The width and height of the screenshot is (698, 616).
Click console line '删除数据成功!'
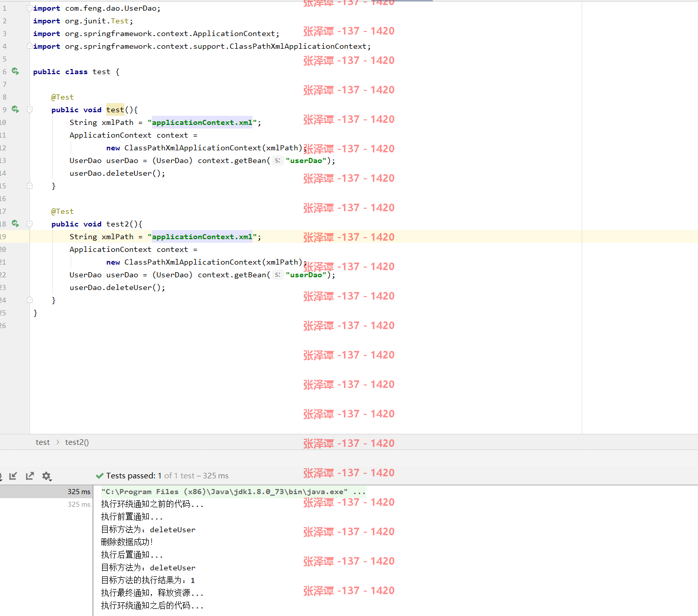tap(127, 542)
